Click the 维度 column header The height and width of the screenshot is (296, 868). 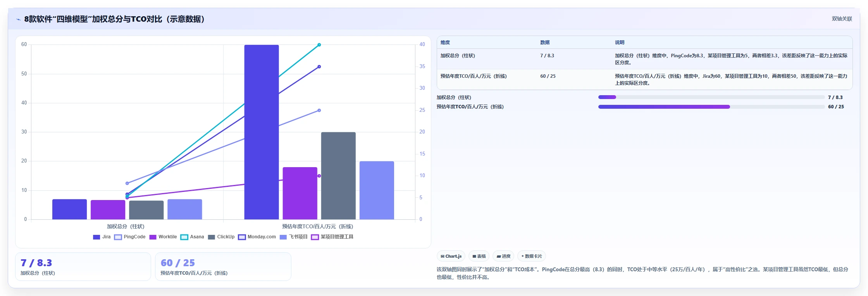click(445, 43)
